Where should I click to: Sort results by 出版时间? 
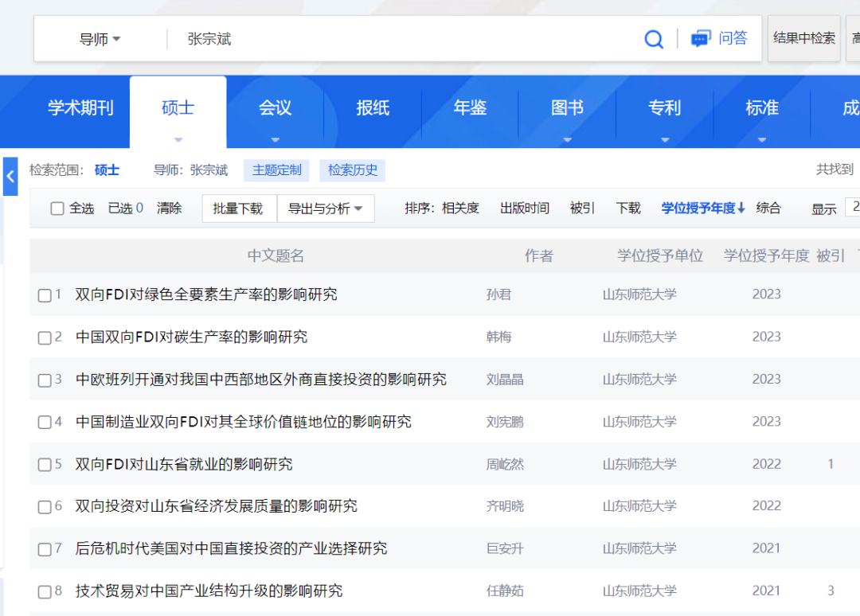click(524, 209)
